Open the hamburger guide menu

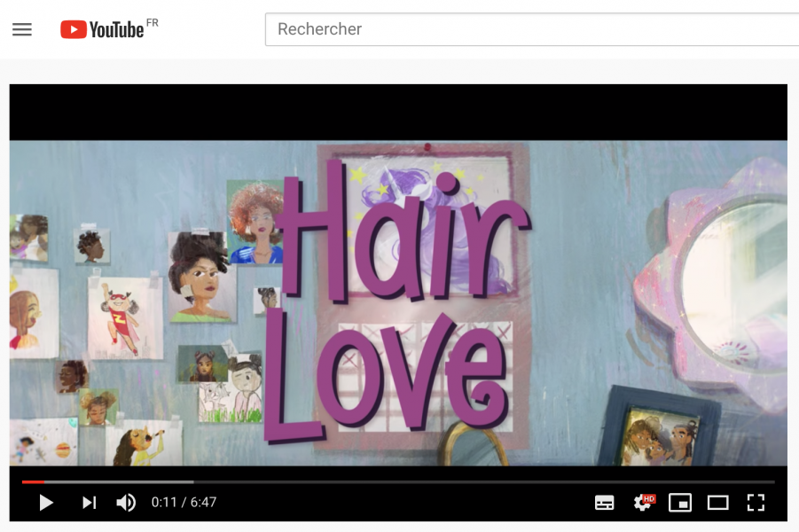[x=22, y=29]
